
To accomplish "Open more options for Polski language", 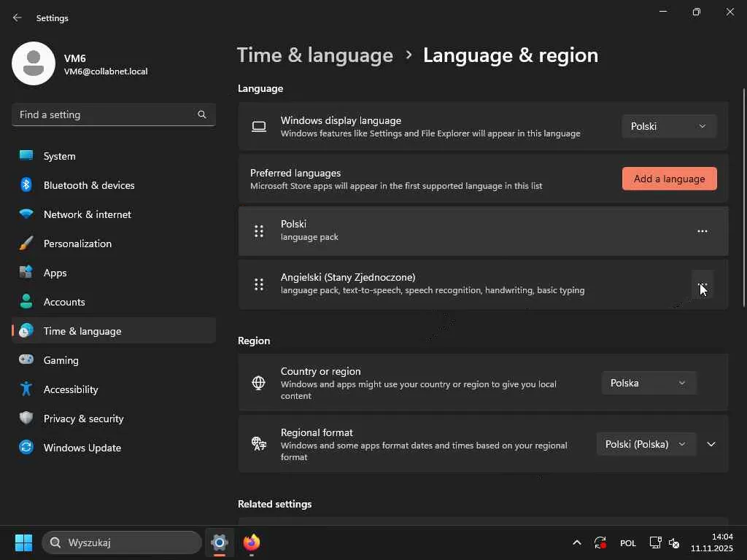I will pyautogui.click(x=703, y=231).
